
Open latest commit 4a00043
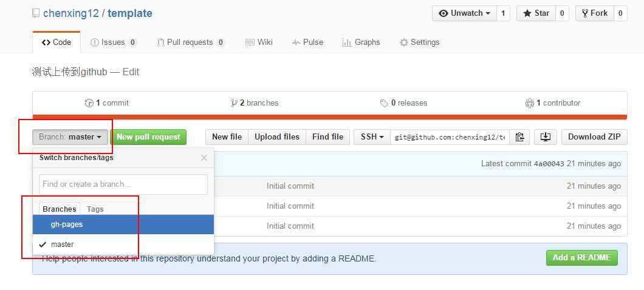coord(549,164)
